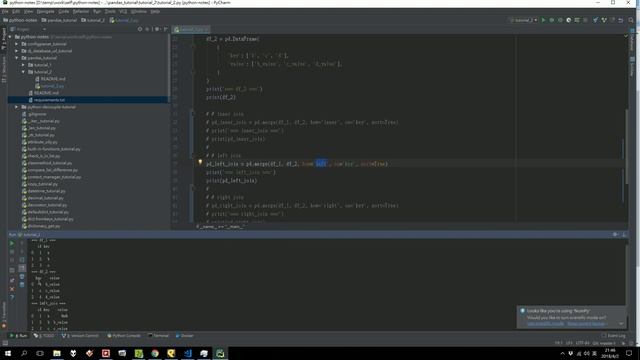
Task: Open the Project tool window side tab
Action: click(x=4, y=39)
